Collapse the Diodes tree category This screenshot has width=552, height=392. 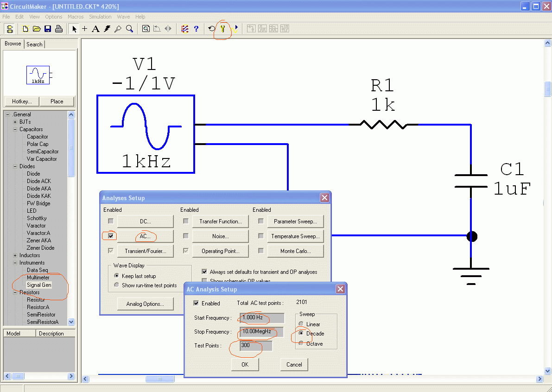[x=15, y=166]
